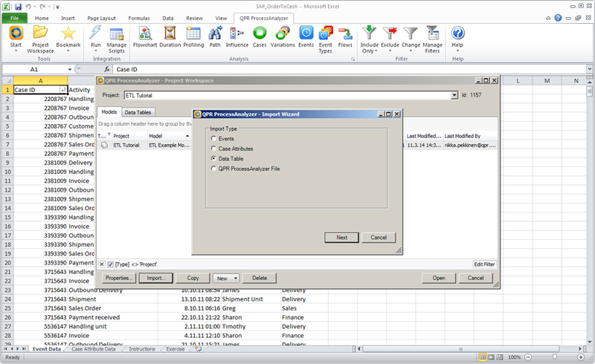
Task: Open the Profiling analysis
Action: 193,37
